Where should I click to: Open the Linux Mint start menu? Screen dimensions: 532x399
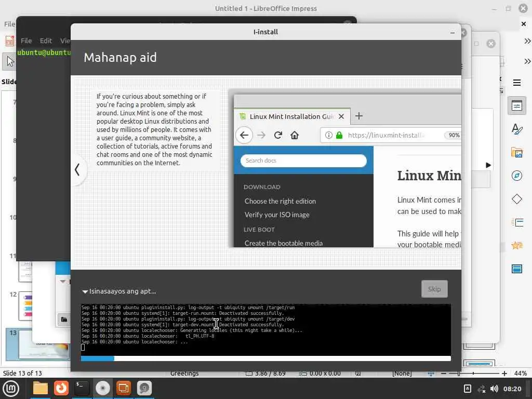(11, 389)
